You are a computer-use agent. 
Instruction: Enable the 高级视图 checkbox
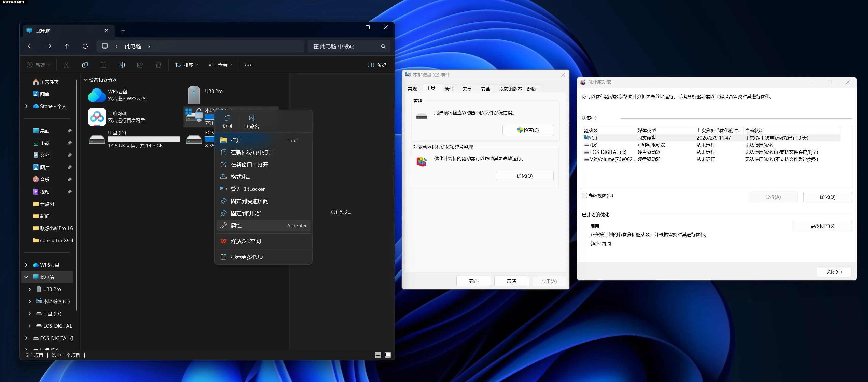click(585, 195)
